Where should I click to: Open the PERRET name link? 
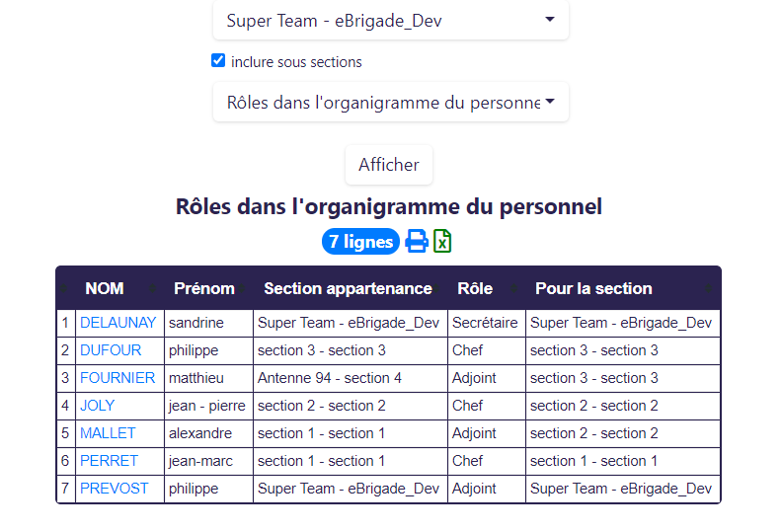109,461
